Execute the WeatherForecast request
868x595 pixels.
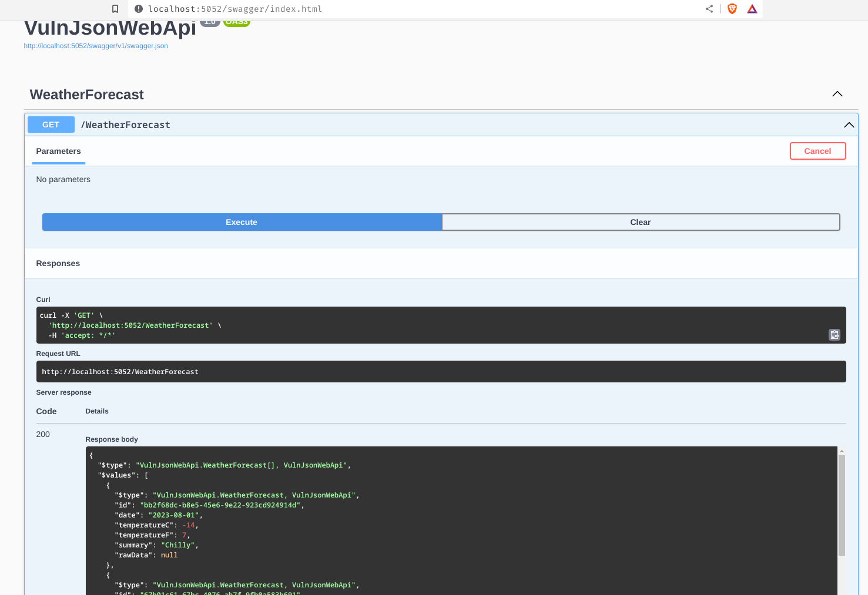pos(242,222)
